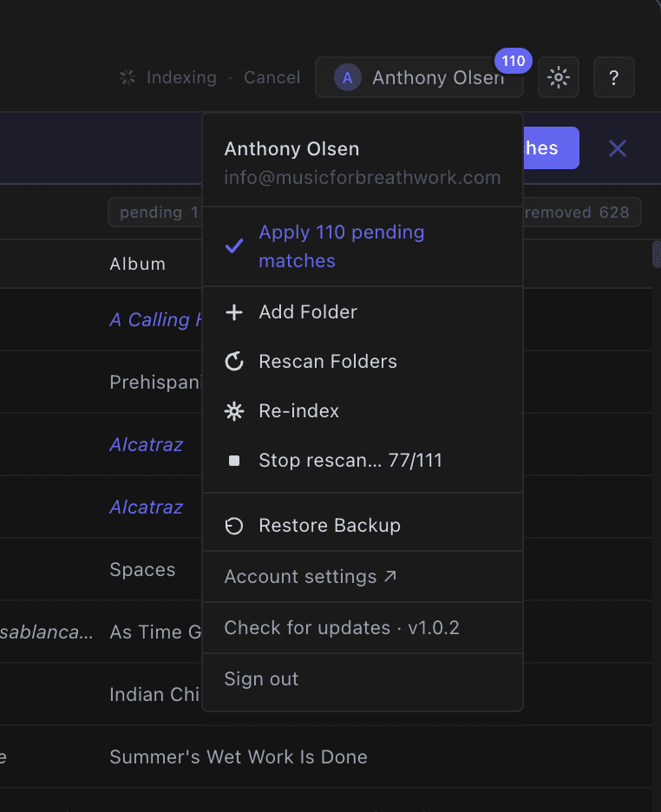Click the Anthony Olsen avatar circle
This screenshot has height=812, width=661.
pyautogui.click(x=347, y=78)
